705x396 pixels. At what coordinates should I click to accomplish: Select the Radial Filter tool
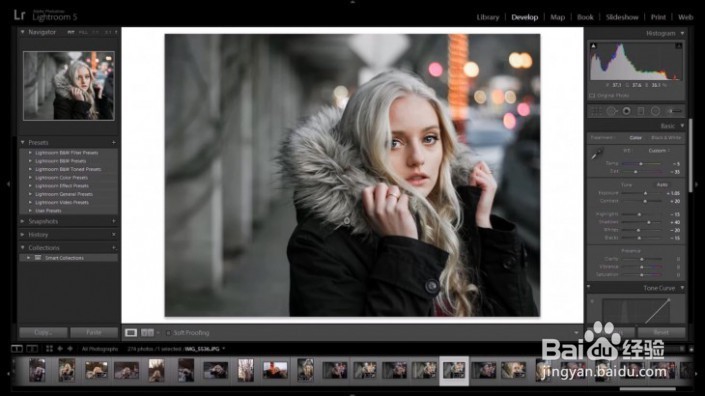point(656,111)
